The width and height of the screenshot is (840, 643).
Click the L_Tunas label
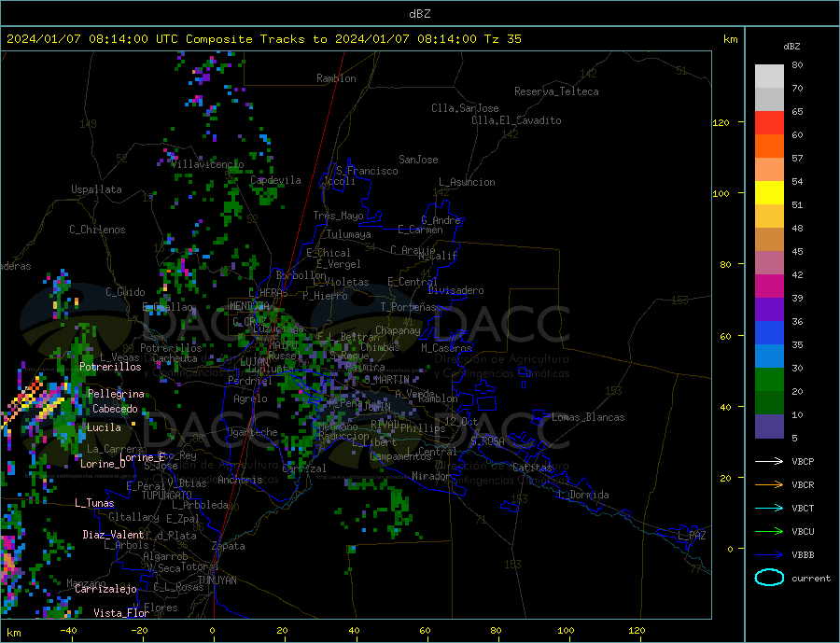pos(94,503)
